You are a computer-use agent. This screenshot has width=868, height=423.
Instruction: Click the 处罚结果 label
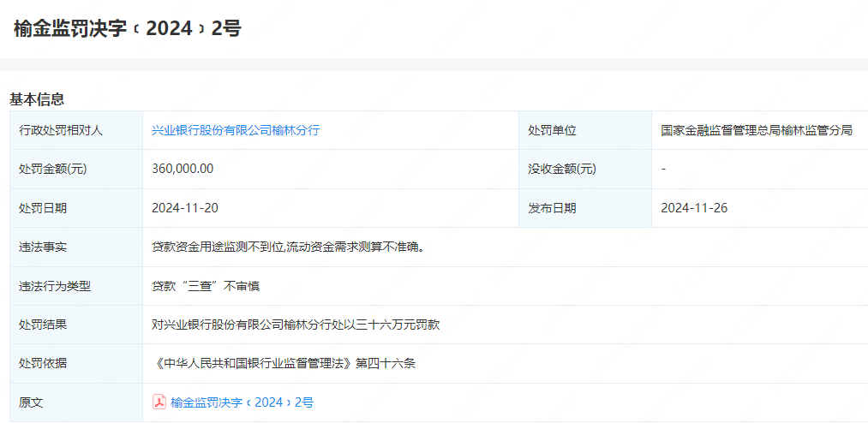coord(43,325)
